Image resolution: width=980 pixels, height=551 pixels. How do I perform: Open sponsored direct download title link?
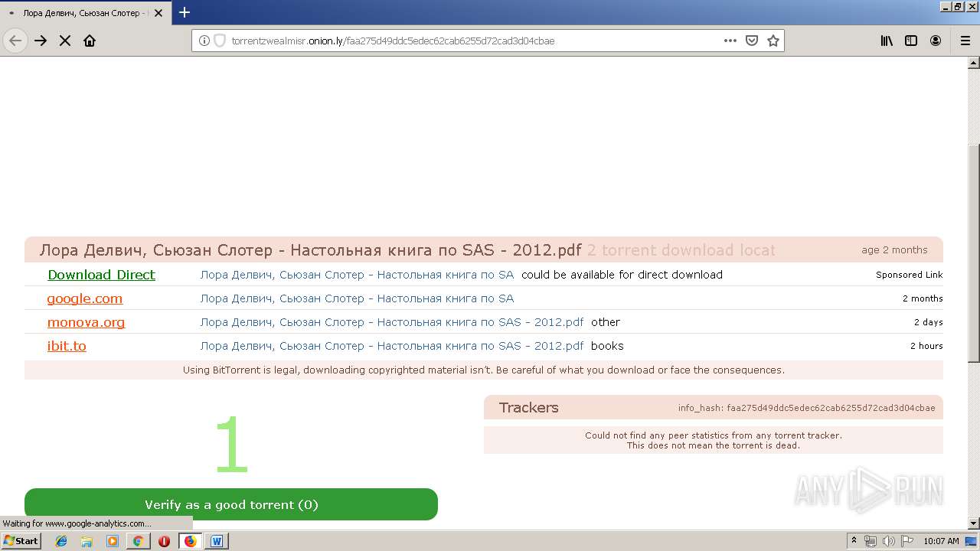pos(357,275)
